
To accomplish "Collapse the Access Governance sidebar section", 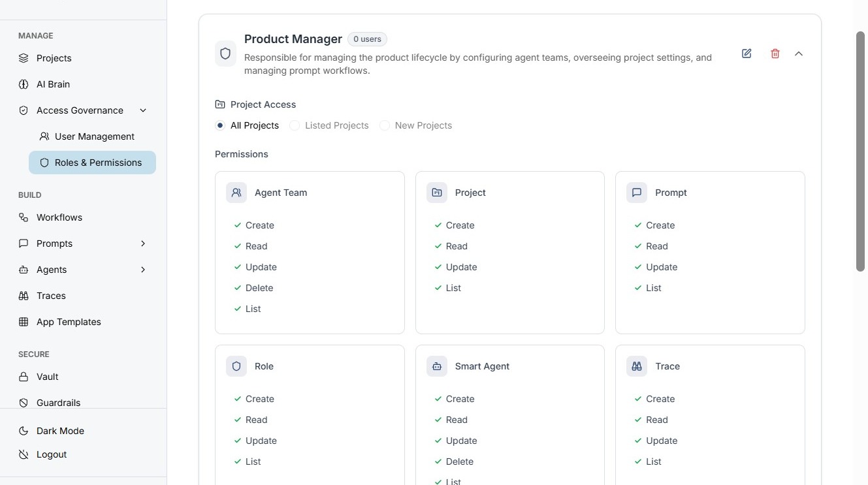I will click(143, 110).
